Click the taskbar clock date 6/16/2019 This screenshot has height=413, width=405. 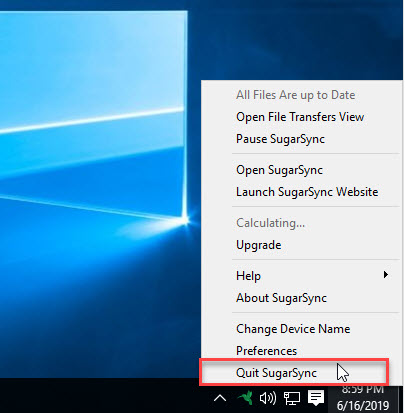(363, 406)
